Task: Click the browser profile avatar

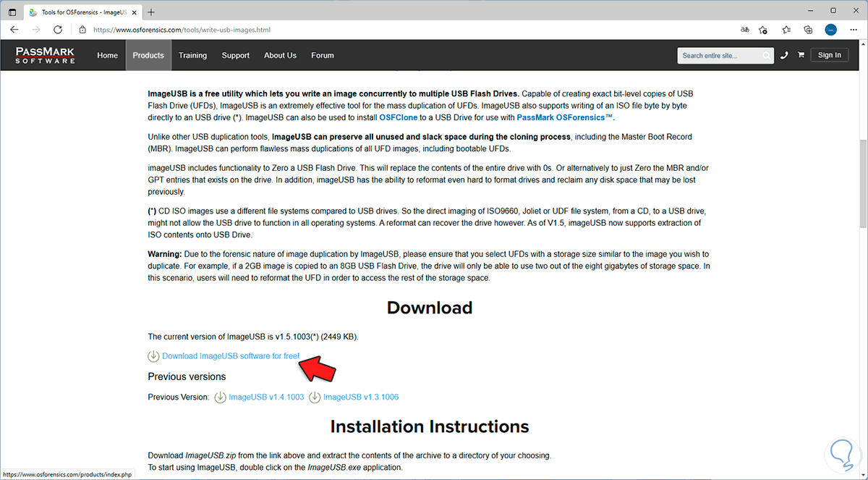Action: coord(831,30)
